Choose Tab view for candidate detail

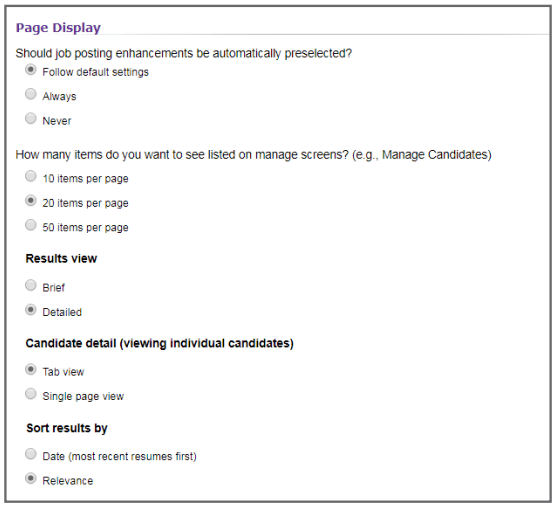tap(31, 369)
